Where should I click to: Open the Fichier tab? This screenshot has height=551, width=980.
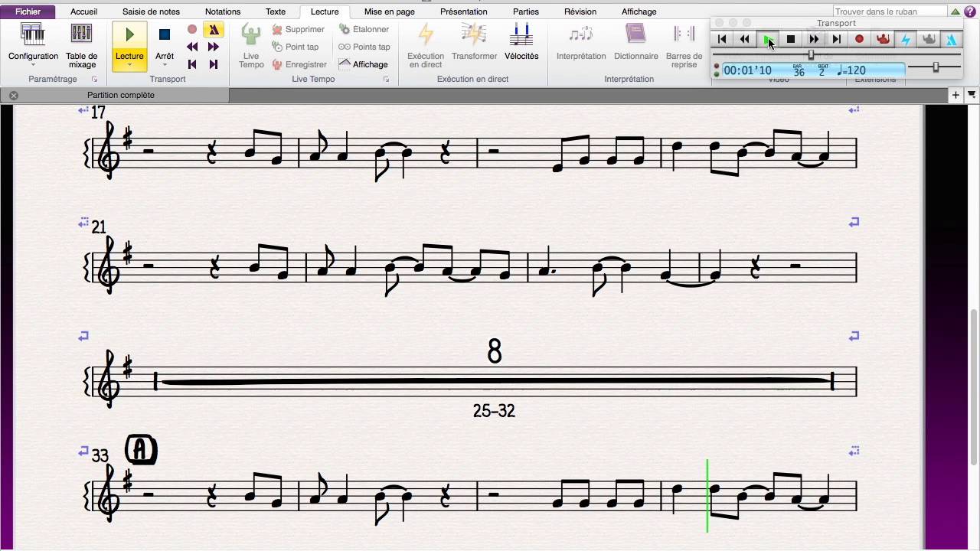[x=28, y=11]
